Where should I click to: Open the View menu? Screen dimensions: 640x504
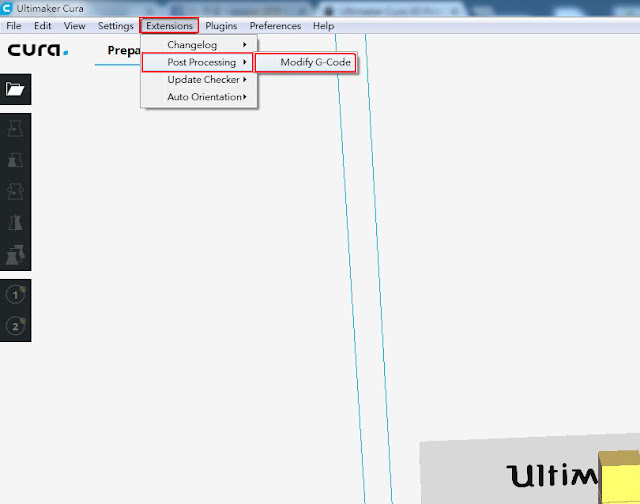(x=74, y=26)
